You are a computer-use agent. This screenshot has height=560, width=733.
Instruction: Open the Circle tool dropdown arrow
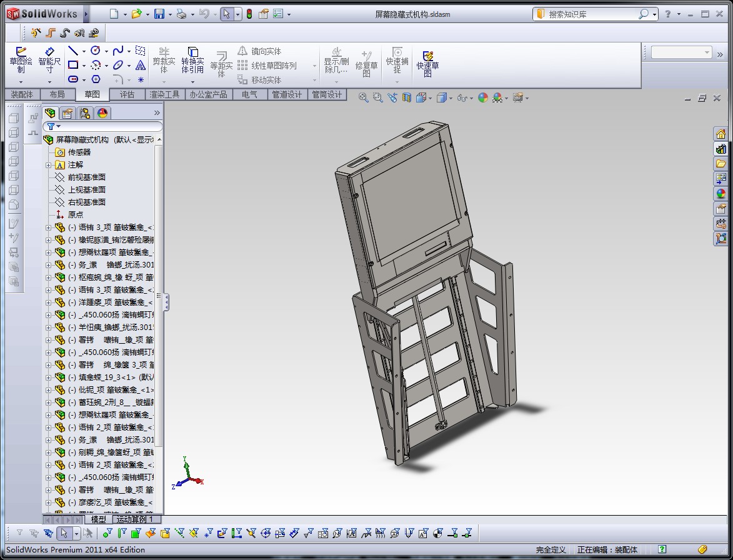pyautogui.click(x=107, y=51)
